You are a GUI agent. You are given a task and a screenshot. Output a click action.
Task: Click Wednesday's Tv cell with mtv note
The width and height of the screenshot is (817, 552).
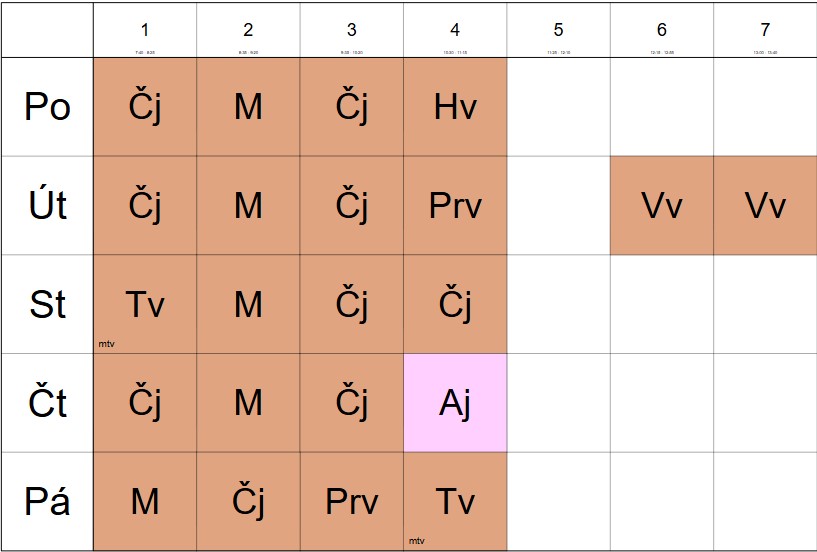point(145,304)
